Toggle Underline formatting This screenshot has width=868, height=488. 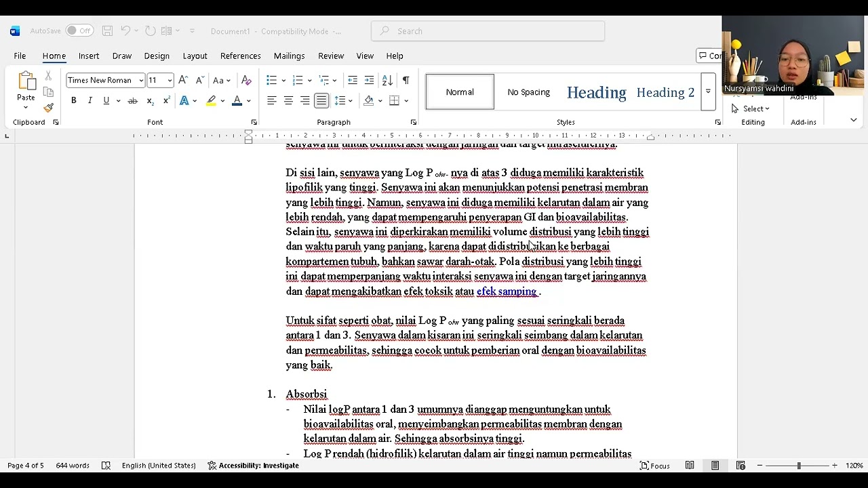[106, 101]
